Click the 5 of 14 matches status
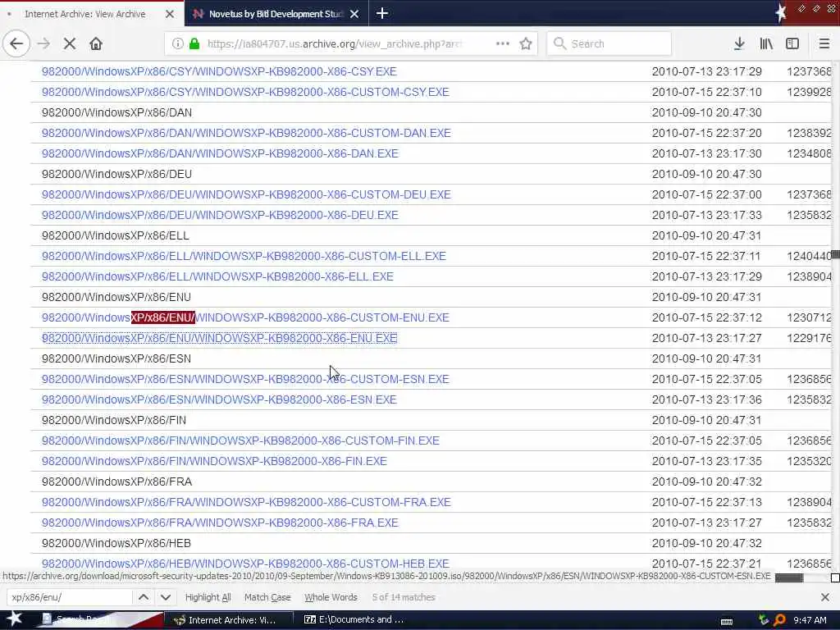 (404, 597)
